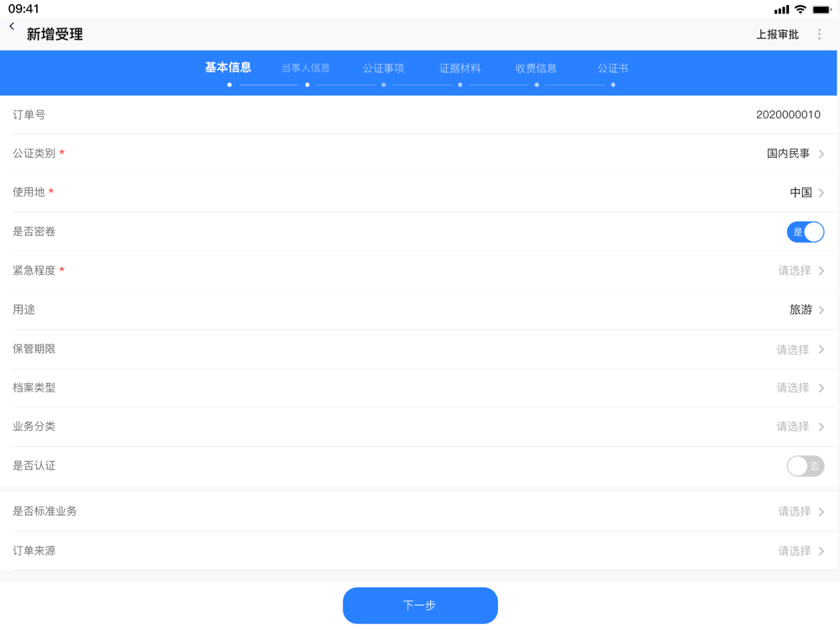Turn on the 是否认证 switch
This screenshot has width=840, height=630.
(x=806, y=466)
